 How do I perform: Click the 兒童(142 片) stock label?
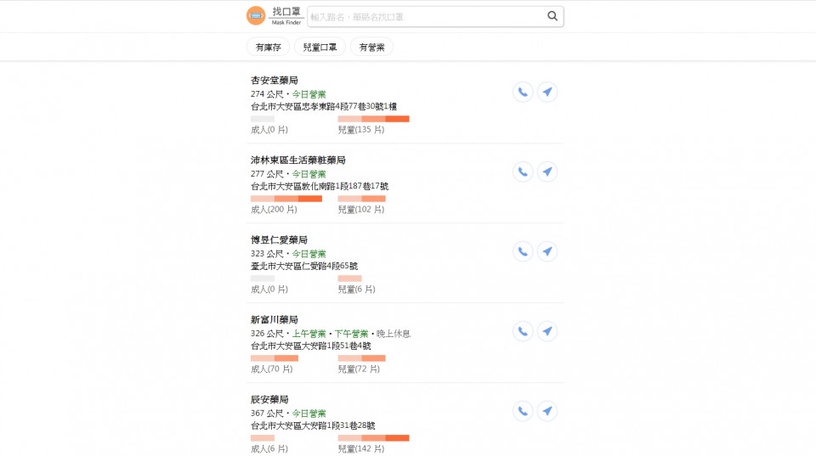(x=361, y=449)
